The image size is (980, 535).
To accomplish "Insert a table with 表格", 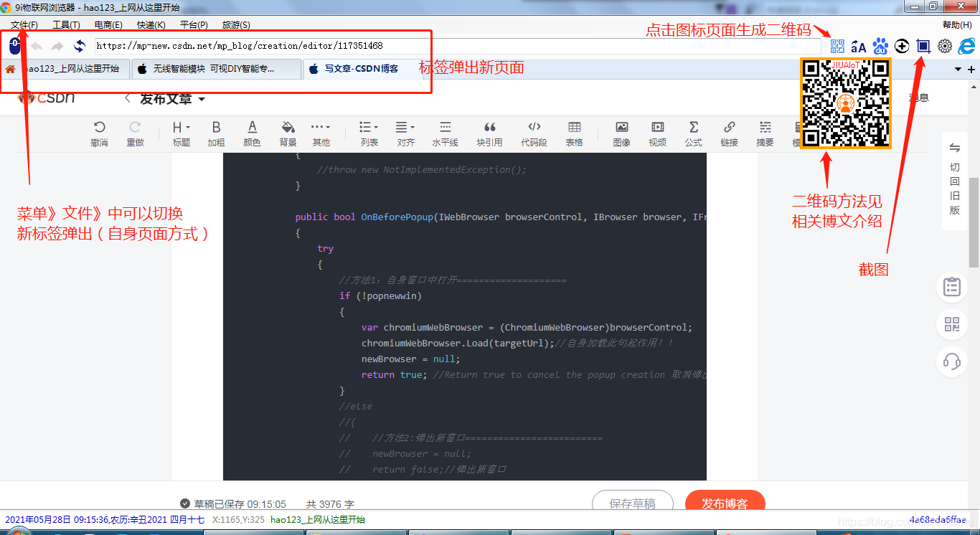I will pos(574,134).
